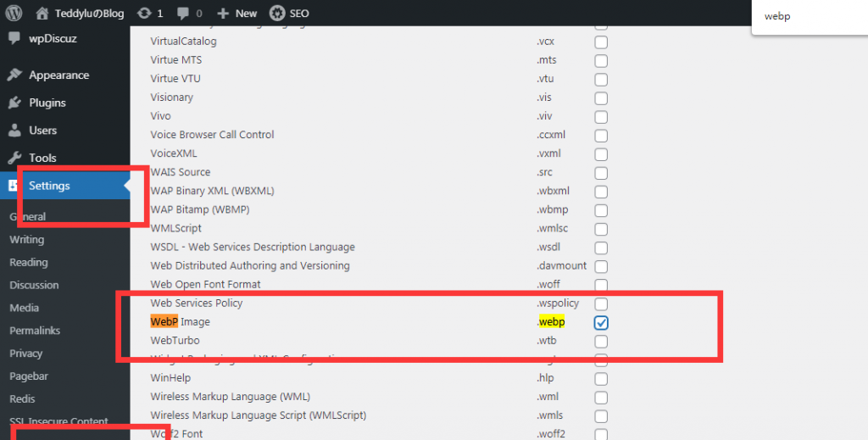Click the Appearance brush icon
Image resolution: width=868 pixels, height=440 pixels.
14,75
